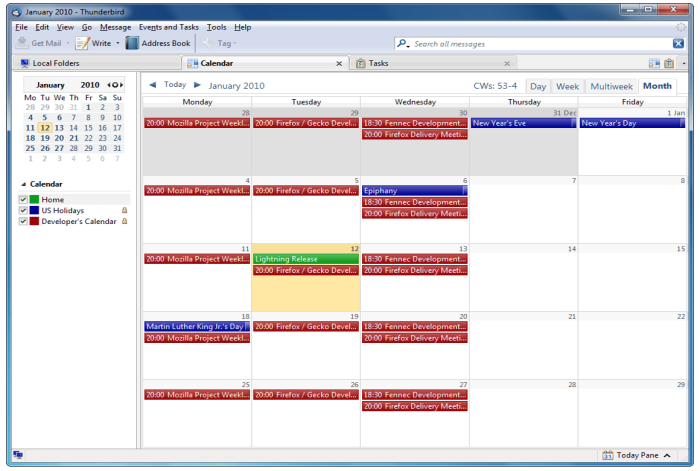This screenshot has height=471, width=700.
Task: Click Home calendar green color swatch
Action: (x=34, y=200)
